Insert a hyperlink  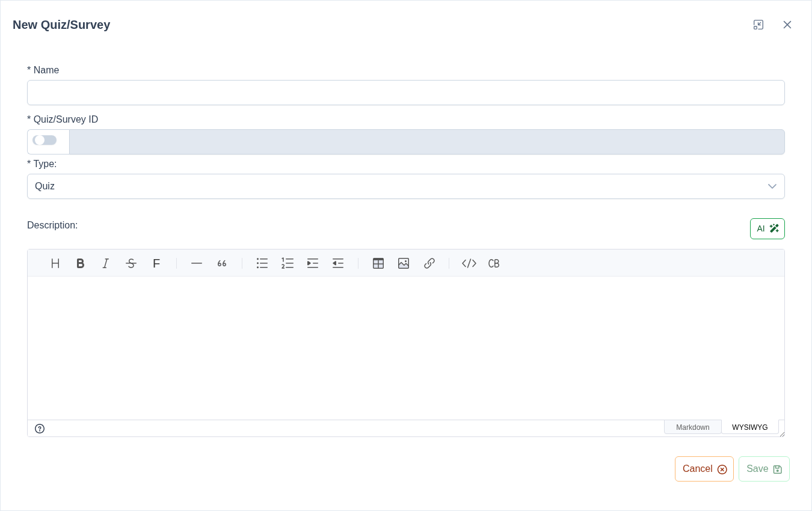point(429,263)
